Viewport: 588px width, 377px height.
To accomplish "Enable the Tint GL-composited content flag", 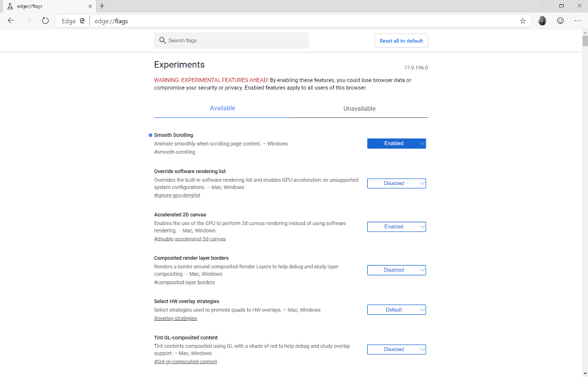I will click(397, 349).
